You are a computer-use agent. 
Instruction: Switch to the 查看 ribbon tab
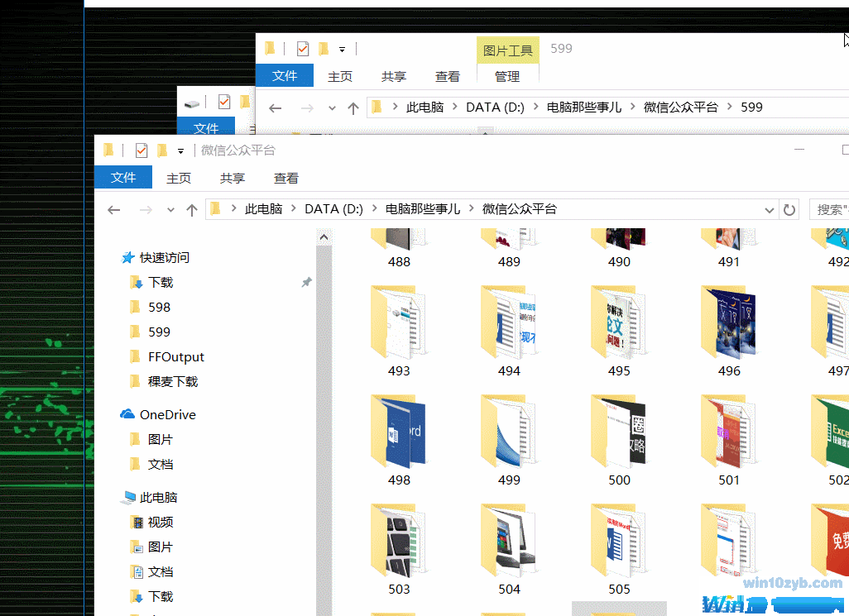click(x=285, y=178)
